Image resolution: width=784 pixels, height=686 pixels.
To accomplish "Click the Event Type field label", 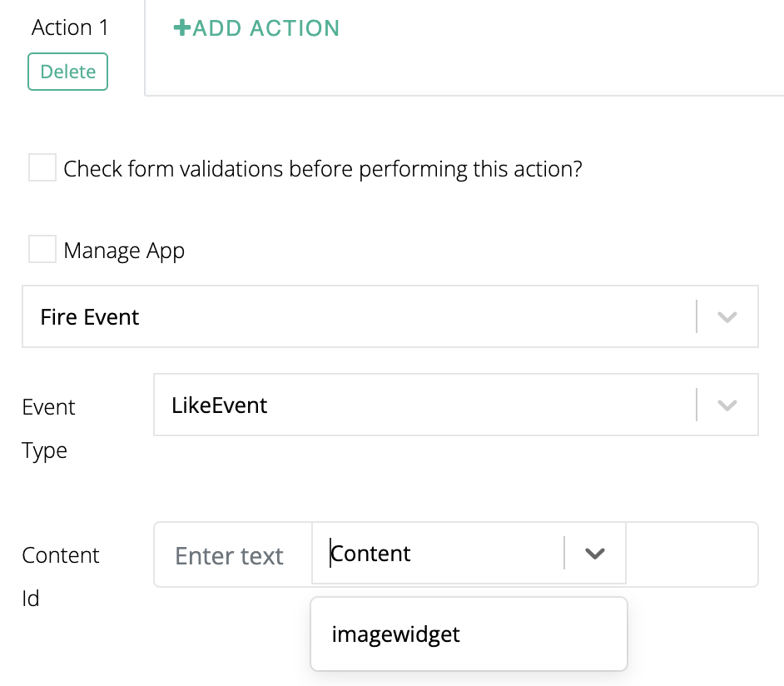I will coord(48,429).
